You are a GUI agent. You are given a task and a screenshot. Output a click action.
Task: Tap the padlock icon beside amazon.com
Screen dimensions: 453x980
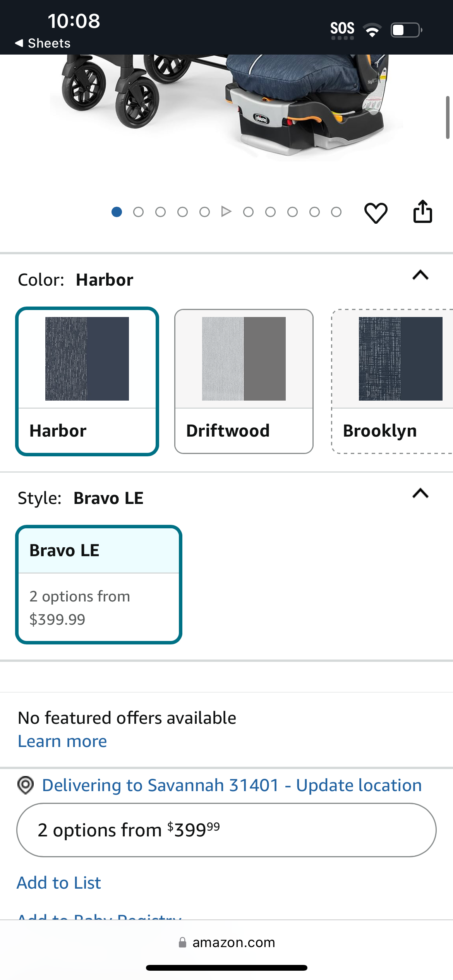(x=182, y=942)
